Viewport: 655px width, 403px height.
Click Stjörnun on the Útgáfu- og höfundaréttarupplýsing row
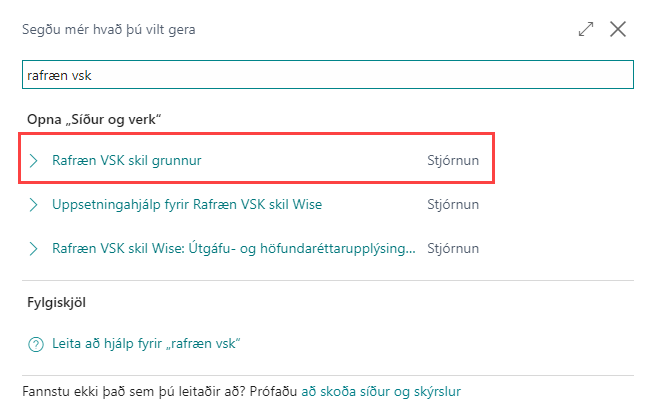click(x=453, y=248)
